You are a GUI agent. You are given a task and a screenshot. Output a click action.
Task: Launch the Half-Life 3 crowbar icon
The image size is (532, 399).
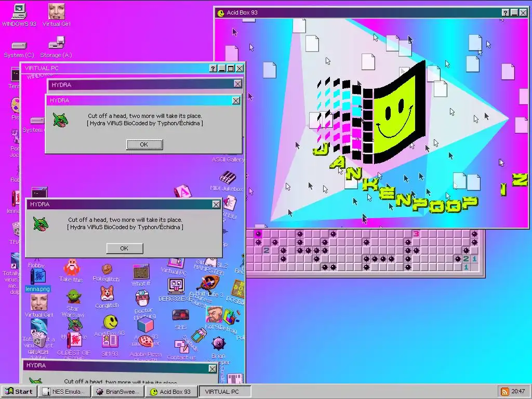[210, 284]
